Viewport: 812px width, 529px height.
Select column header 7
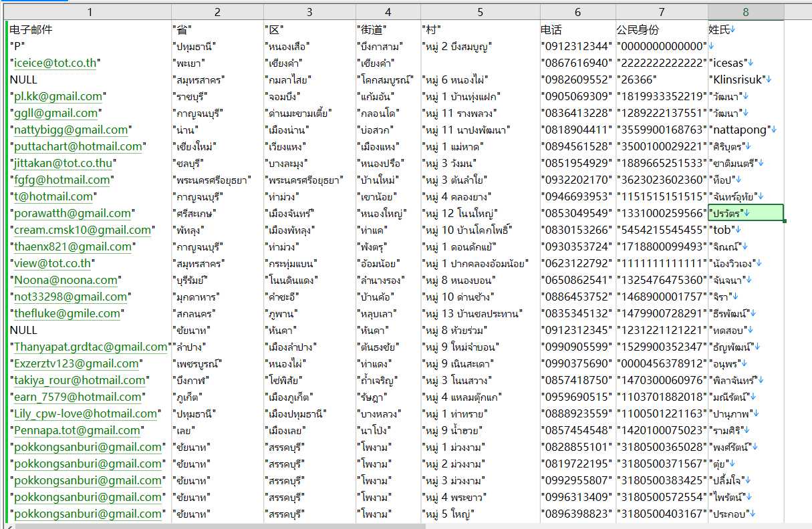(x=662, y=12)
